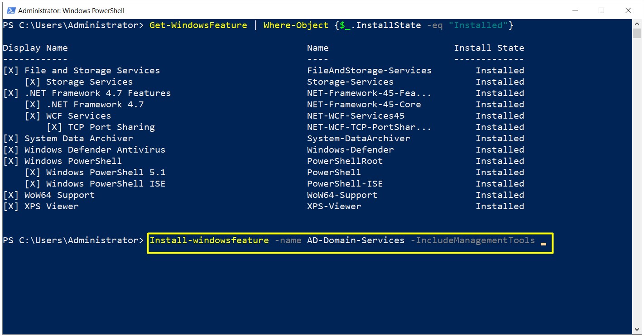Click 'Storage-Services' in the Name column
Image resolution: width=644 pixels, height=336 pixels.
pos(350,82)
